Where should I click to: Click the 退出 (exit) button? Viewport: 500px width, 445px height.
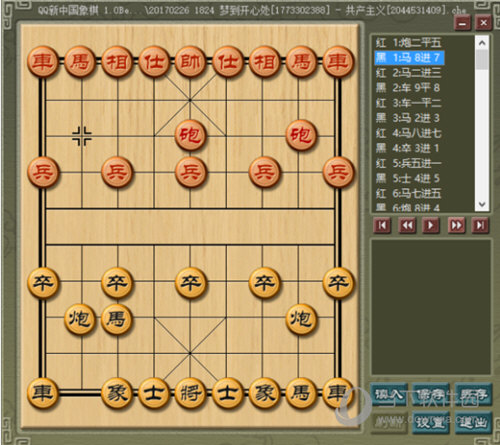click(x=473, y=423)
